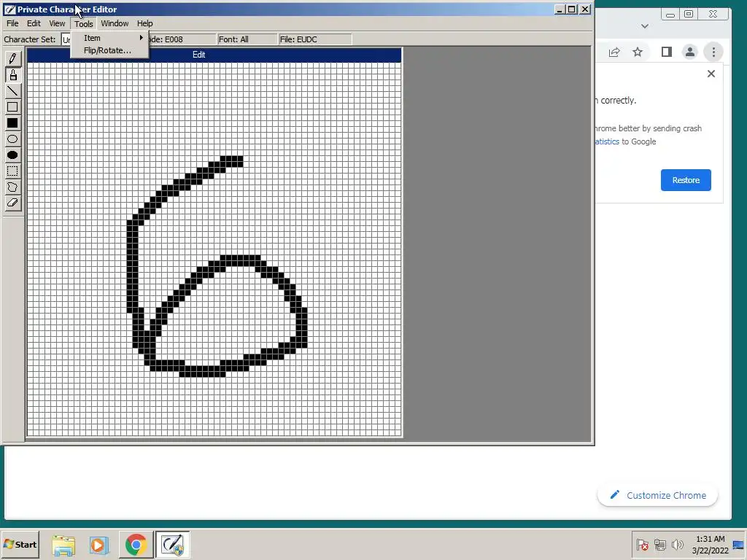Open the Edit menu
This screenshot has width=747, height=560.
point(34,23)
